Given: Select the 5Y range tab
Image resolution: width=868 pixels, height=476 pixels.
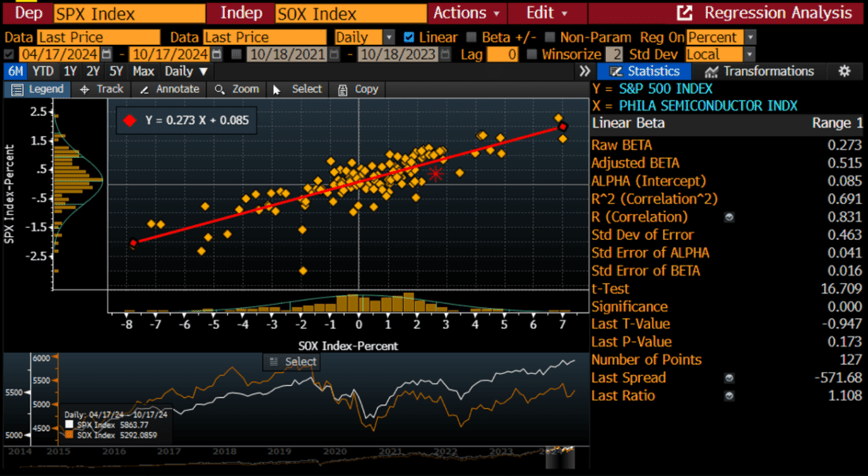Looking at the screenshot, I should (x=116, y=71).
